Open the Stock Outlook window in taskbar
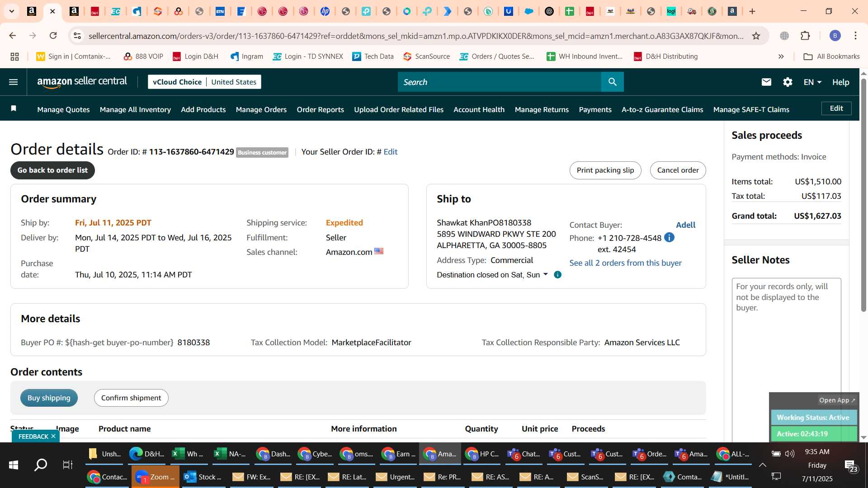 coord(203,477)
